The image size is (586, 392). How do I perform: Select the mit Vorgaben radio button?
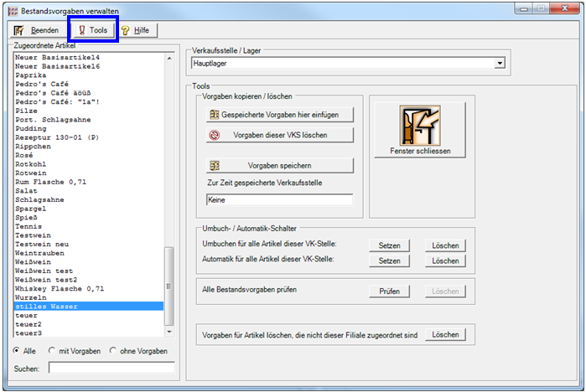coord(52,351)
